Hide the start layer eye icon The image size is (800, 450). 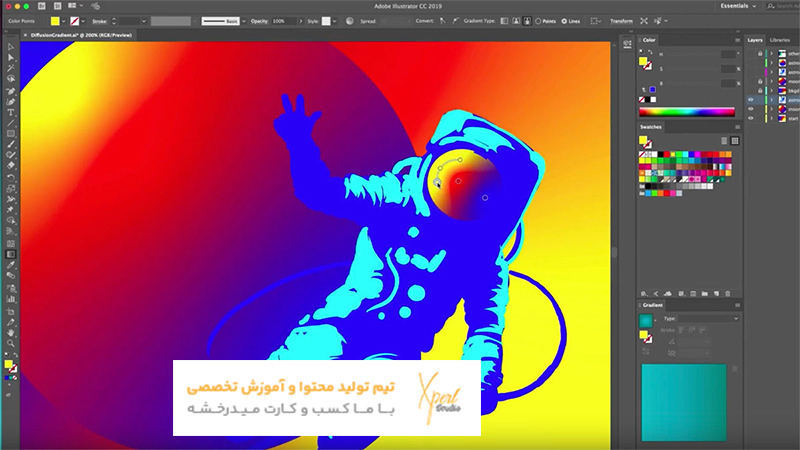[751, 118]
